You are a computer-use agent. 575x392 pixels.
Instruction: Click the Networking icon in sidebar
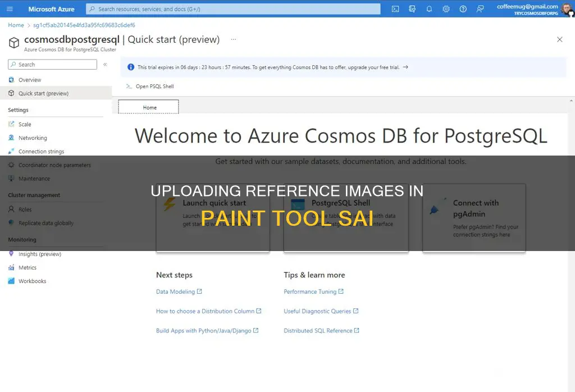click(x=11, y=138)
